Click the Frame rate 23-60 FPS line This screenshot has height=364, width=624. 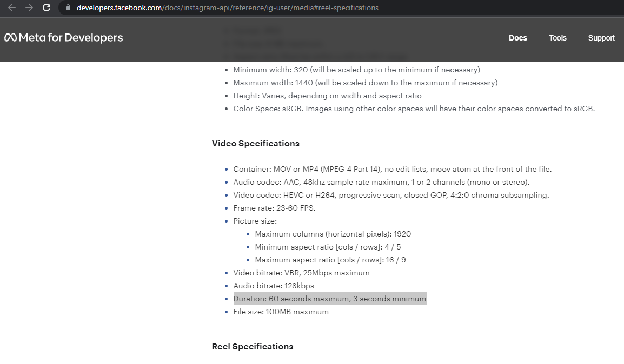274,208
